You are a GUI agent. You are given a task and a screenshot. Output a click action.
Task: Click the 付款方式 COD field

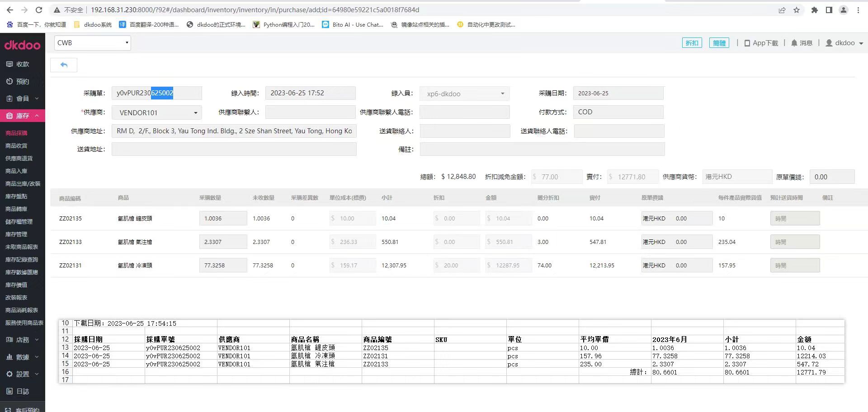click(618, 112)
